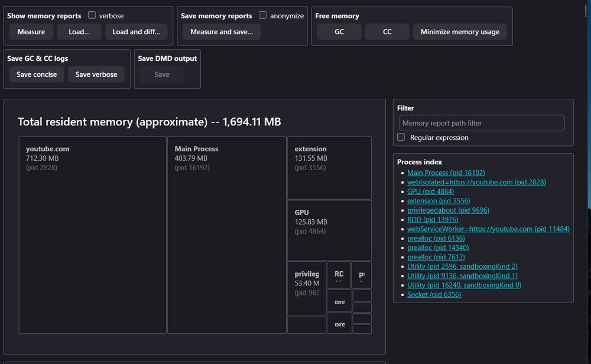Click Minimize memory usage
The width and height of the screenshot is (591, 364).
click(x=460, y=32)
